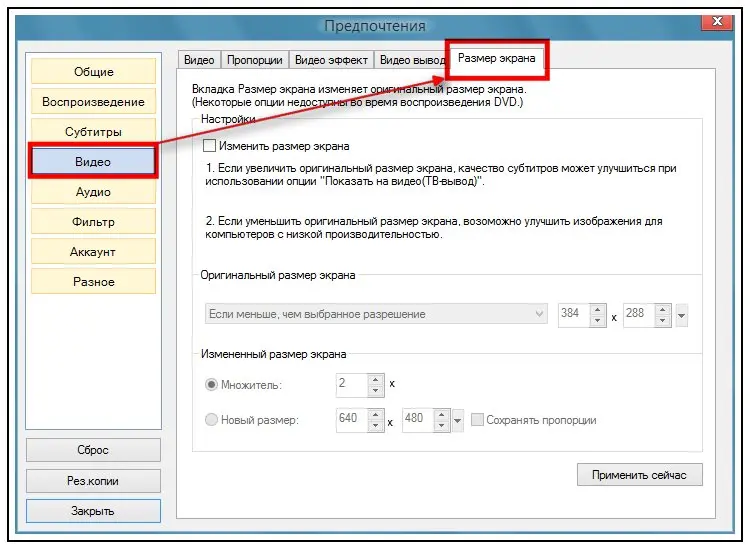Open the Разное preferences section
The height and width of the screenshot is (549, 750).
click(x=93, y=282)
